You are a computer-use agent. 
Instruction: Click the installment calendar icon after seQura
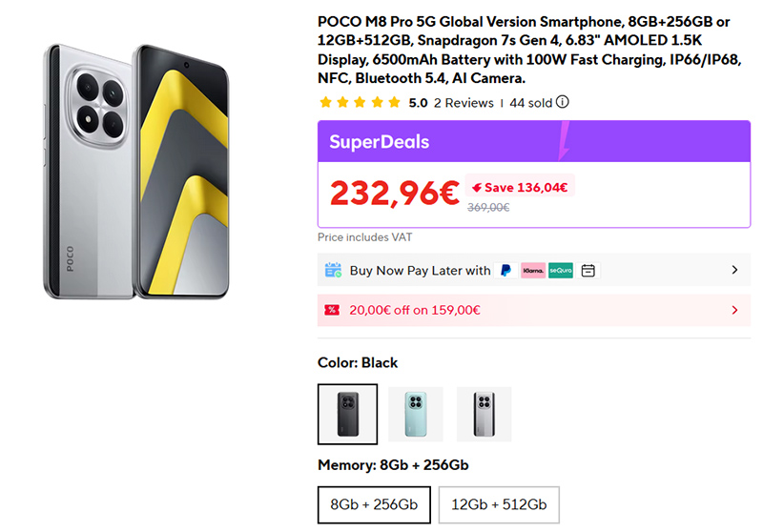tap(588, 271)
